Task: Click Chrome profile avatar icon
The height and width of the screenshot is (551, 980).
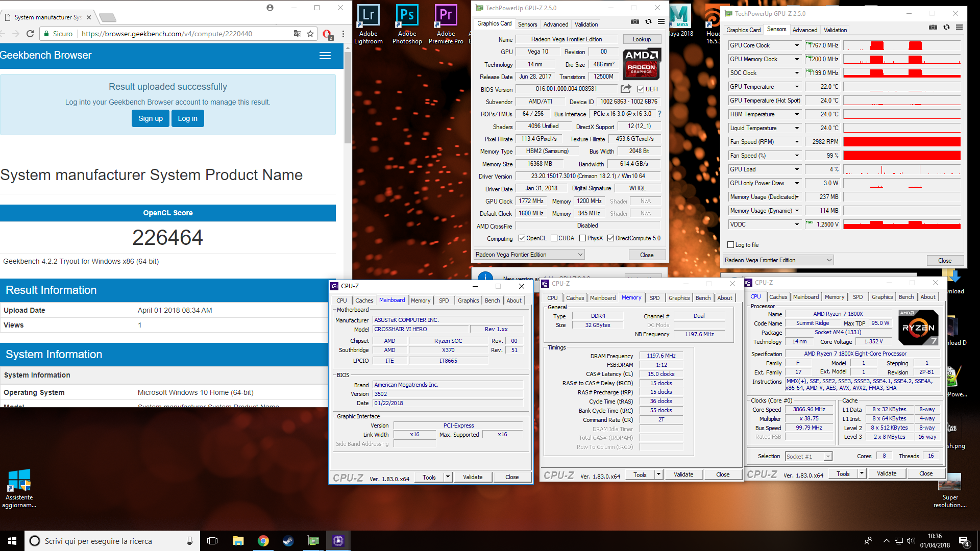Action: click(270, 8)
